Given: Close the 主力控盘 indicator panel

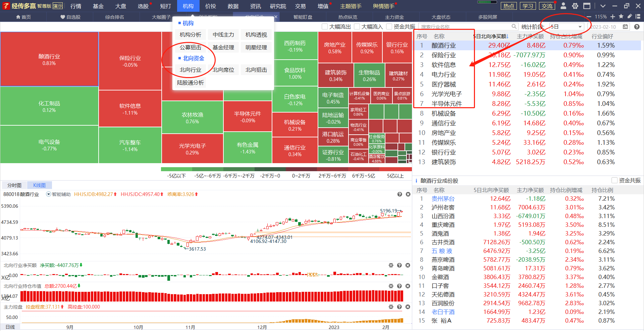Looking at the screenshot, I should [x=408, y=307].
